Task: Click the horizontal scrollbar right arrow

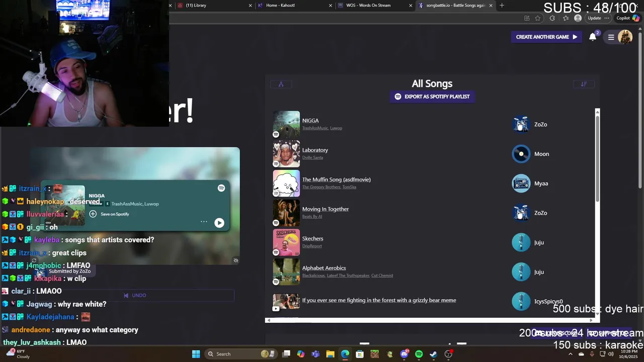Action: [x=591, y=320]
